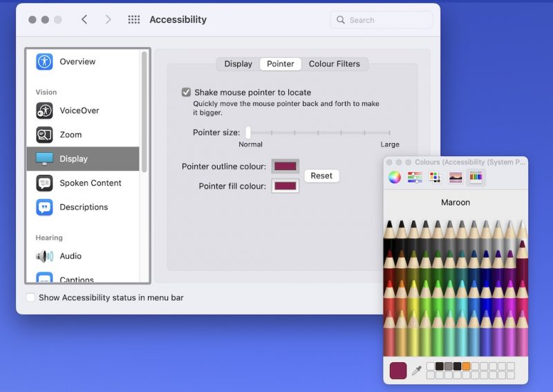Select Display in the sidebar
The image size is (553, 392).
click(x=83, y=159)
